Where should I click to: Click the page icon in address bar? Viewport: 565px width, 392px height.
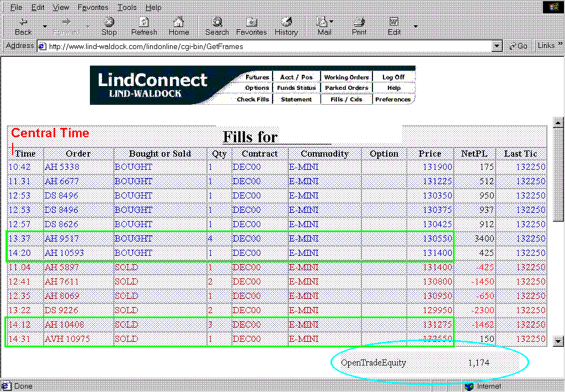[42, 46]
